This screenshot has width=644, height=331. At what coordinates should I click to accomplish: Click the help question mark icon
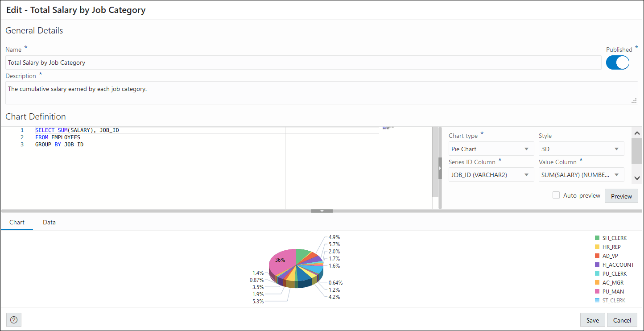click(x=13, y=320)
